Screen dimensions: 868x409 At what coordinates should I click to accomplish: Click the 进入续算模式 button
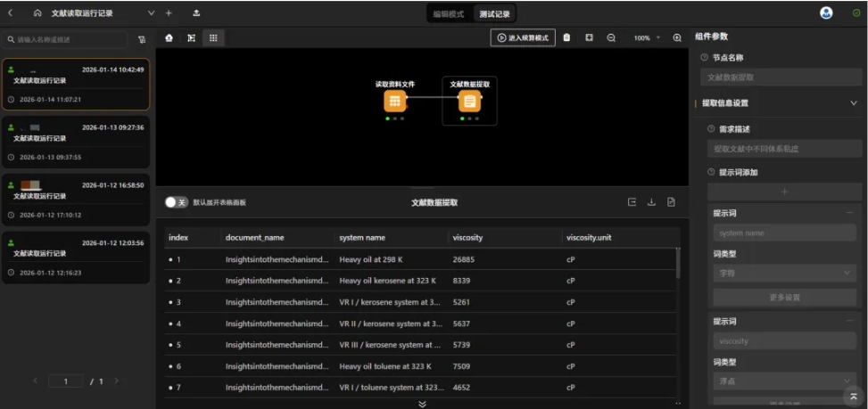point(523,38)
